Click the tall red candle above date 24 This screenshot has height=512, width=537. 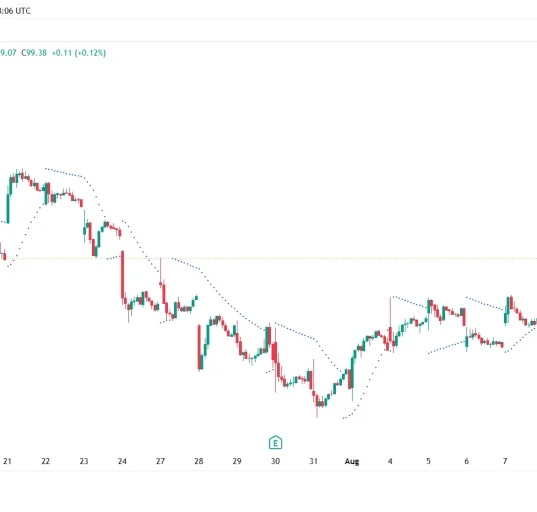[123, 275]
